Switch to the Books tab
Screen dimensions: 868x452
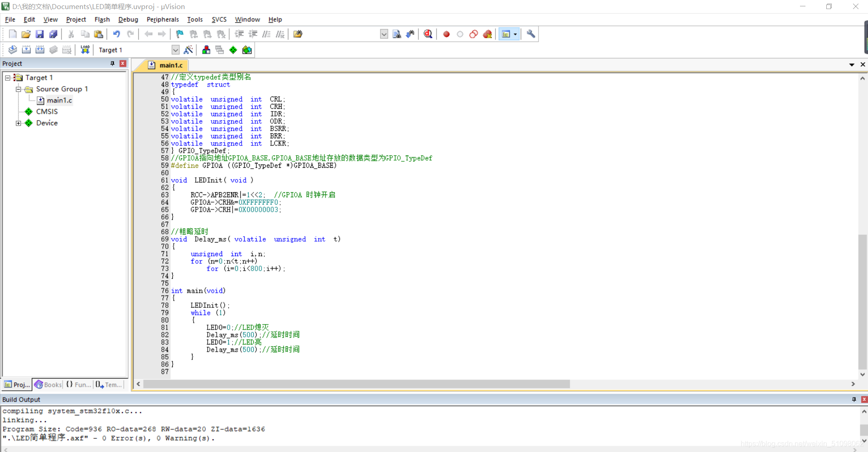(48, 384)
